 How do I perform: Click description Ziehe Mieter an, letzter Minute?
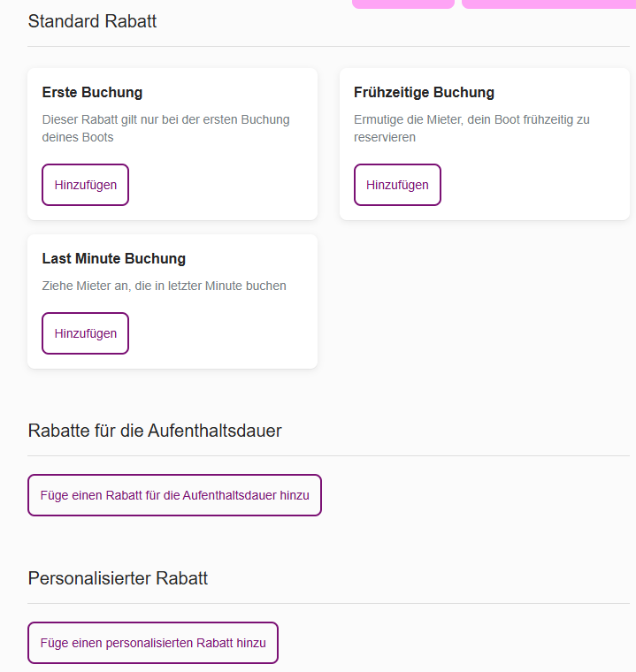(x=164, y=286)
